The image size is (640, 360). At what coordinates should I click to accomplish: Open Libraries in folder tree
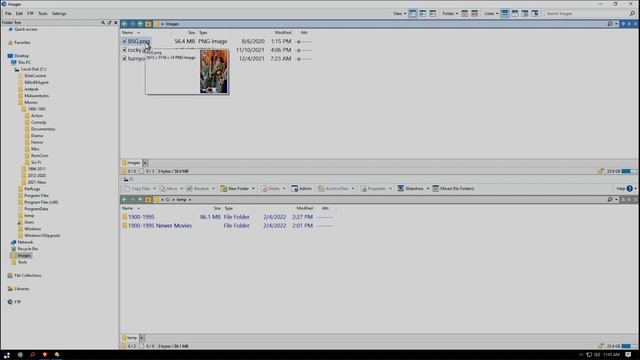coord(21,289)
